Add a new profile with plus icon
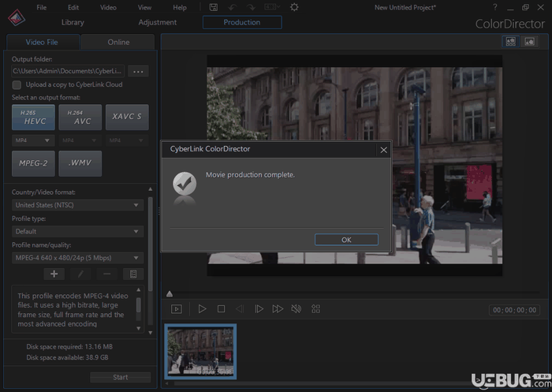 (54, 274)
